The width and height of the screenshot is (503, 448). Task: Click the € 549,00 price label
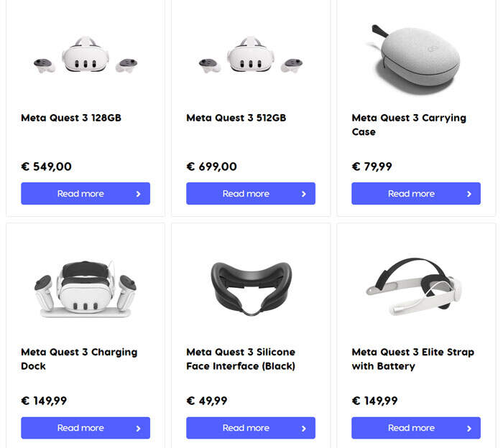(x=47, y=167)
